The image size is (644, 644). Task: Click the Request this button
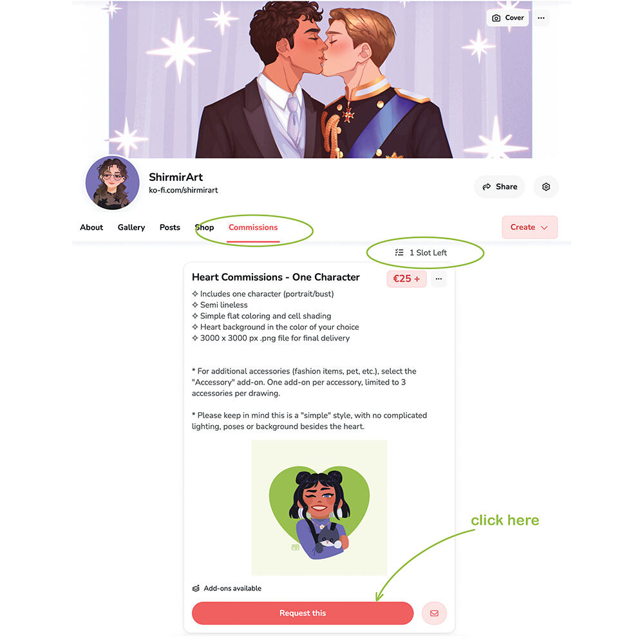click(x=303, y=613)
